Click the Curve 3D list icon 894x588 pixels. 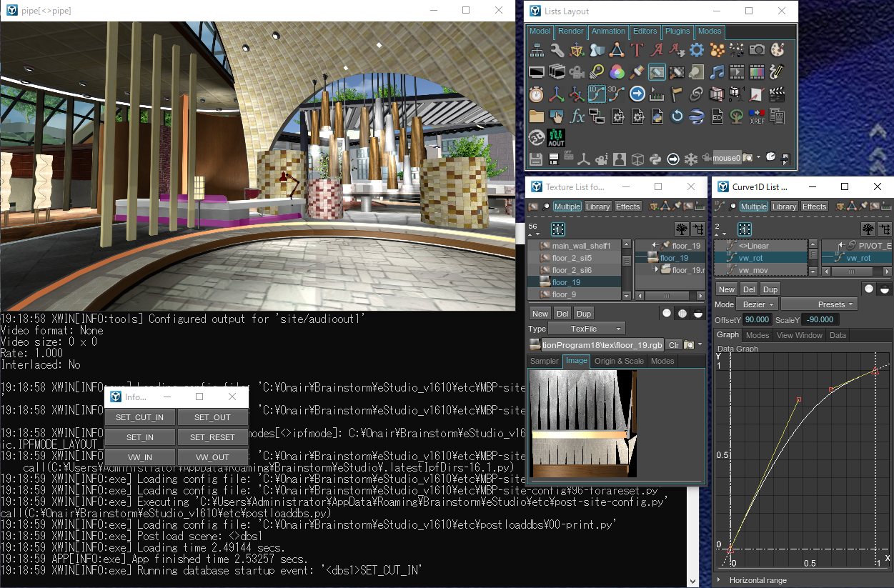(x=617, y=94)
